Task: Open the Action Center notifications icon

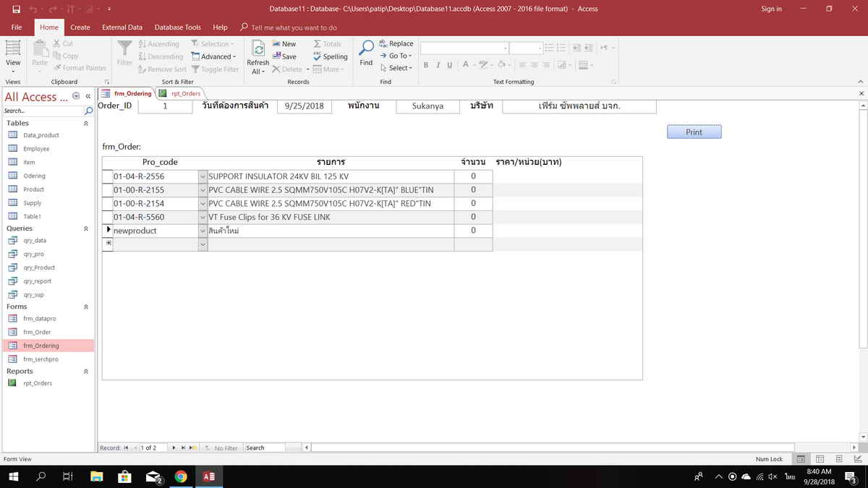Action: pos(850,476)
